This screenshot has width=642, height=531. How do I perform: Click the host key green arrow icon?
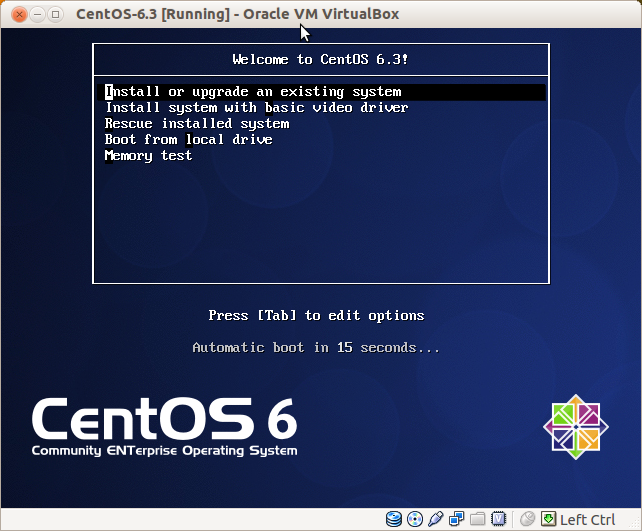548,519
